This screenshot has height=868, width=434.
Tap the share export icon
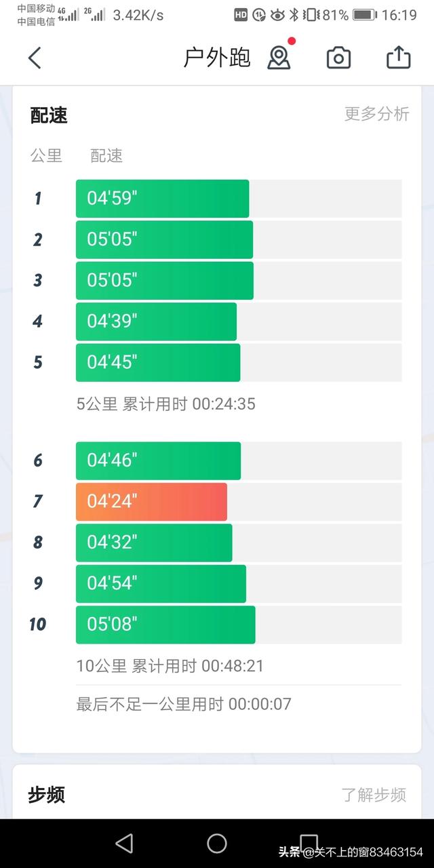tap(399, 58)
